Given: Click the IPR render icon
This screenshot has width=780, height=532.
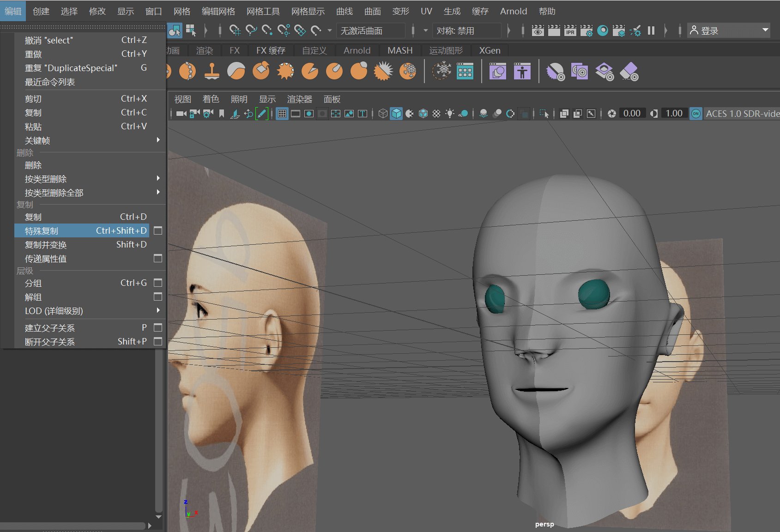Looking at the screenshot, I should pos(570,30).
